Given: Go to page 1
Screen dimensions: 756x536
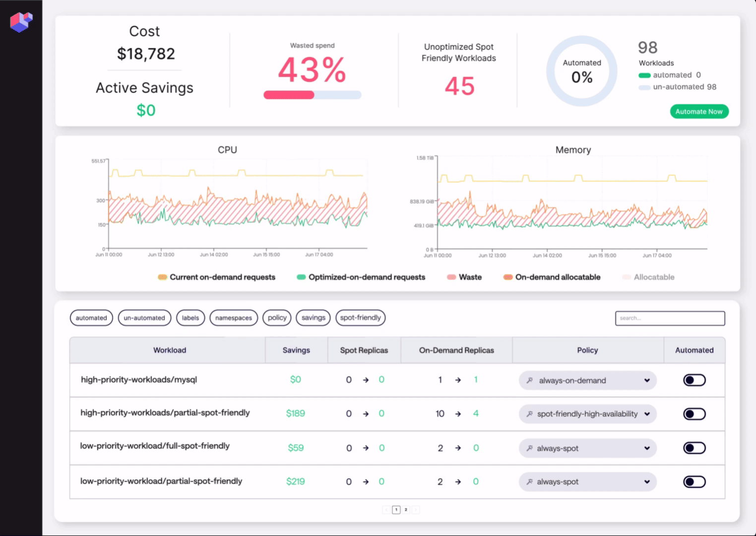Looking at the screenshot, I should click(x=396, y=510).
